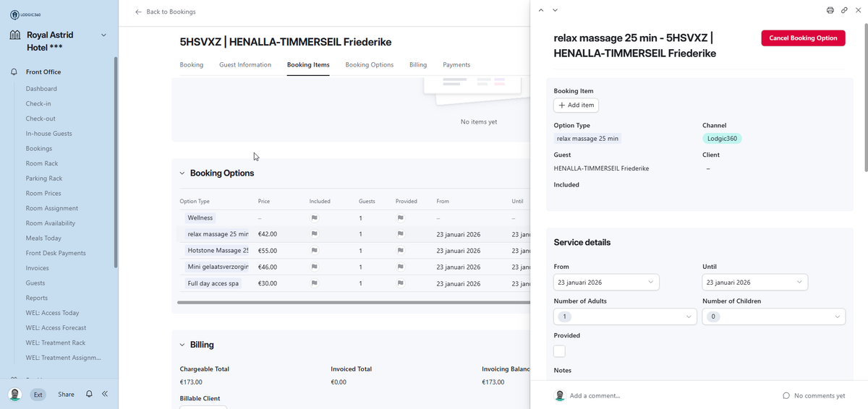Screen dimensions: 868x409
Task: Click Provided flag in Wellness row
Action: 401,218
